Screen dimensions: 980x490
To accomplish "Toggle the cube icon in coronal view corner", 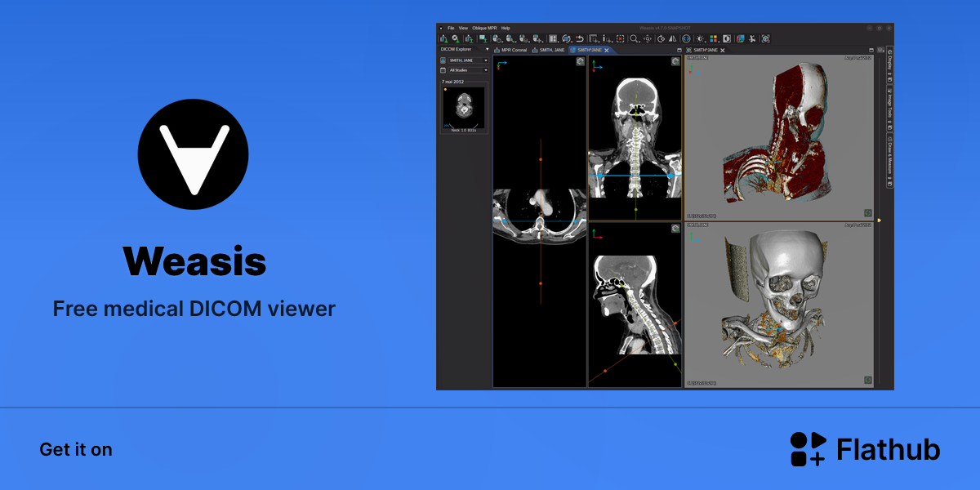I will 675,61.
